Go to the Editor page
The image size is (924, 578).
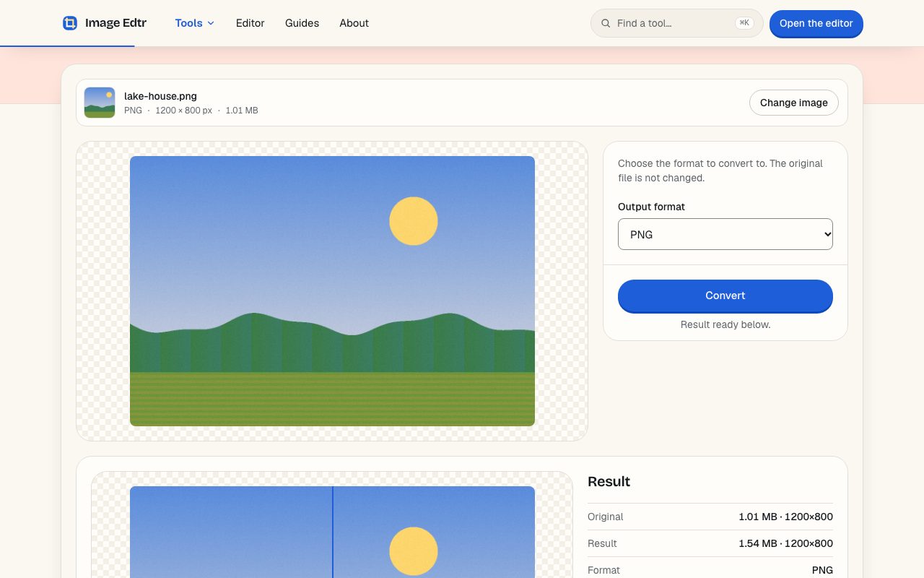tap(250, 23)
